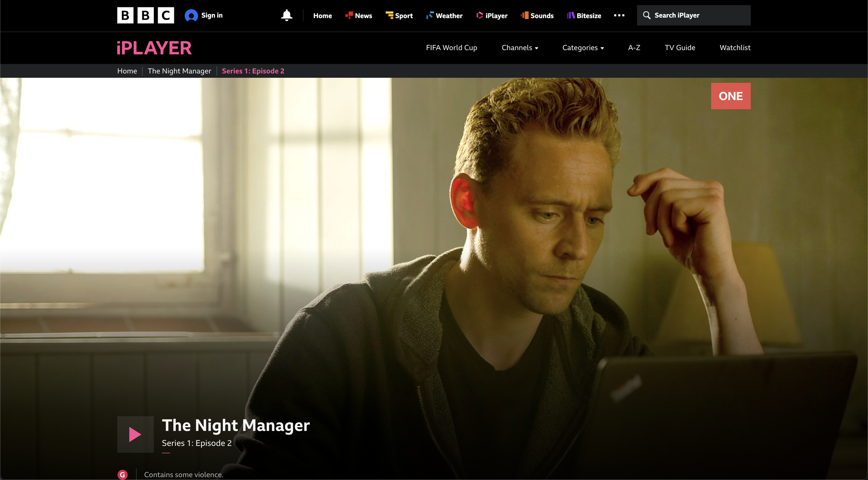Go to BBC Sport
The image size is (868, 480).
click(x=399, y=16)
